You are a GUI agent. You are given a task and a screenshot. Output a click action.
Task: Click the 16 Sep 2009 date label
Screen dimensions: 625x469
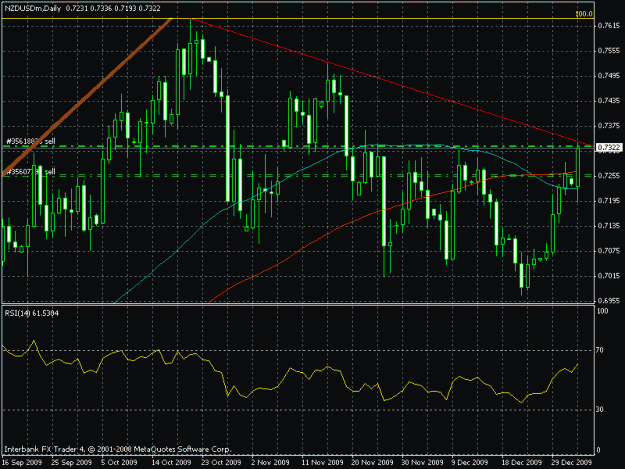click(22, 462)
